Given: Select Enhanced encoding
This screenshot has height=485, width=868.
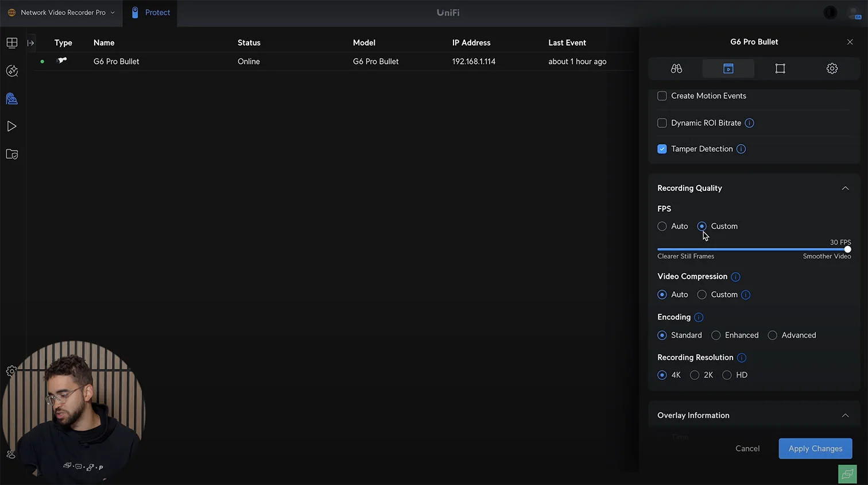Looking at the screenshot, I should pyautogui.click(x=716, y=336).
